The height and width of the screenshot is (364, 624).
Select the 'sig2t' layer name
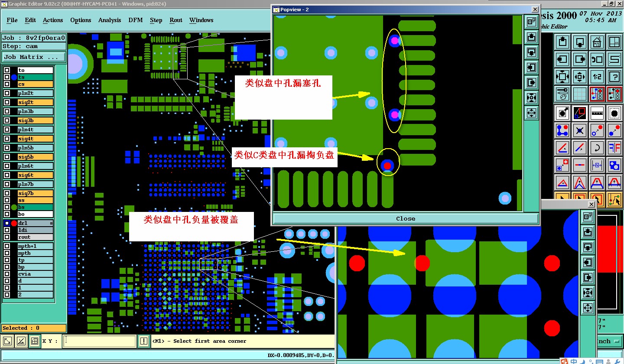point(35,102)
